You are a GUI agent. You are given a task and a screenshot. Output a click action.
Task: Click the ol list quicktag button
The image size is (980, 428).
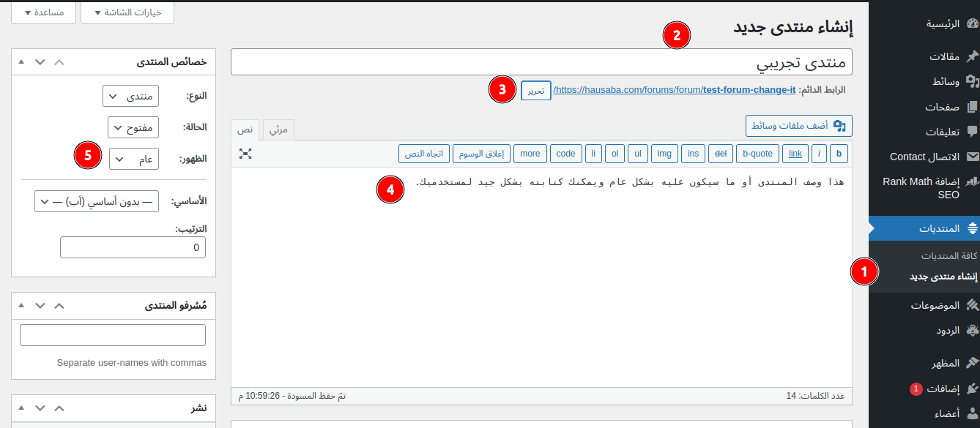[615, 154]
